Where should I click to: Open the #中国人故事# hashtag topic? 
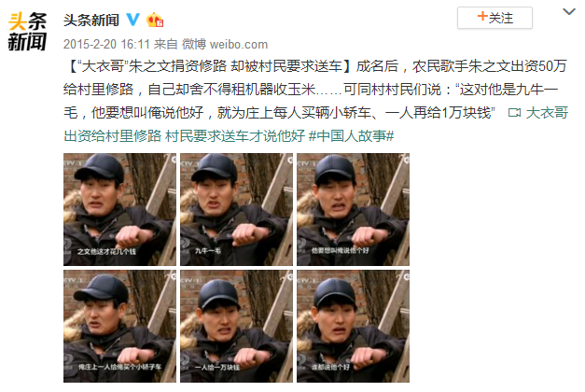(351, 136)
